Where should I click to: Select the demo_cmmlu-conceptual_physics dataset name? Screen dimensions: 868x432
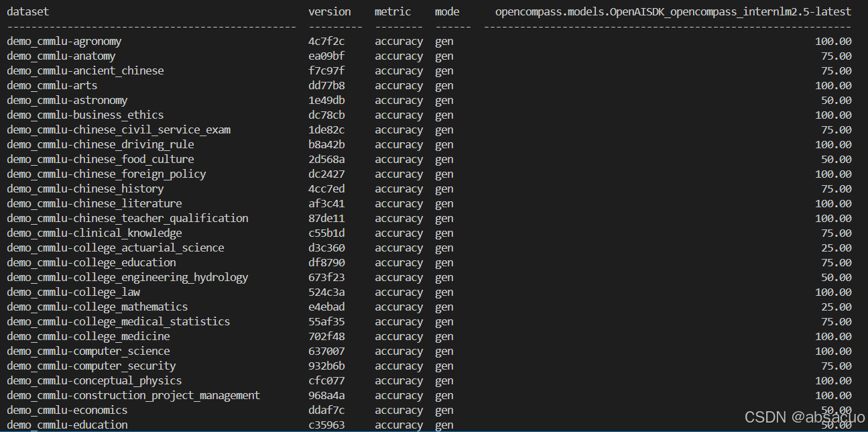click(95, 380)
